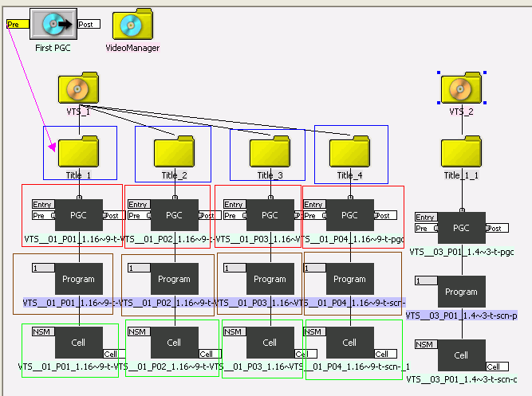Screen dimensions: 532x396
Task: Click the number 1 tag of Title_1_1 Program
Action: (426, 280)
